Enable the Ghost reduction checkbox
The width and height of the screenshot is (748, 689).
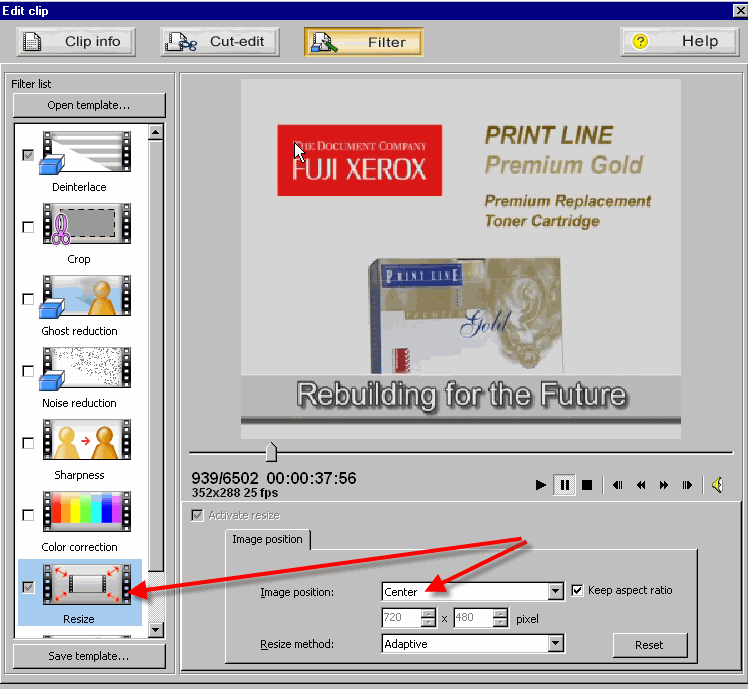[x=28, y=299]
